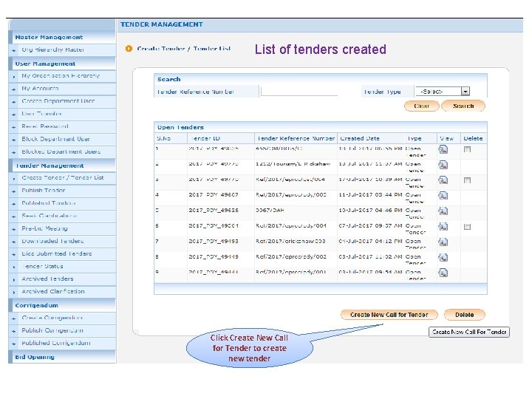Open view icon for row 1 tender
Screen dimensions: 532x399
(443, 149)
